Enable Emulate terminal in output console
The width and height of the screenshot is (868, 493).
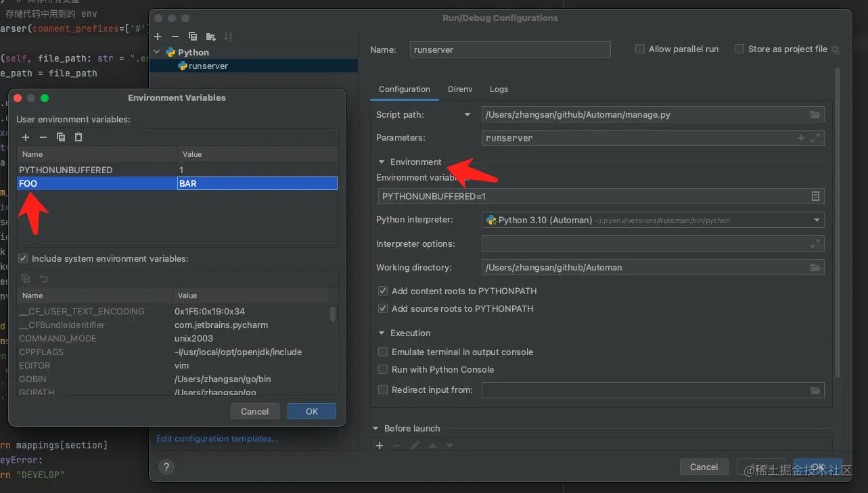(x=383, y=352)
